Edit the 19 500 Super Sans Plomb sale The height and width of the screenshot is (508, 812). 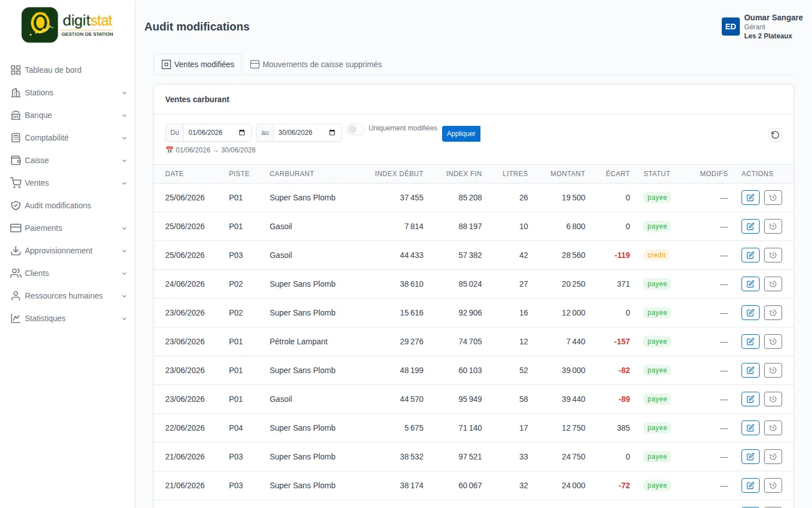pos(751,198)
